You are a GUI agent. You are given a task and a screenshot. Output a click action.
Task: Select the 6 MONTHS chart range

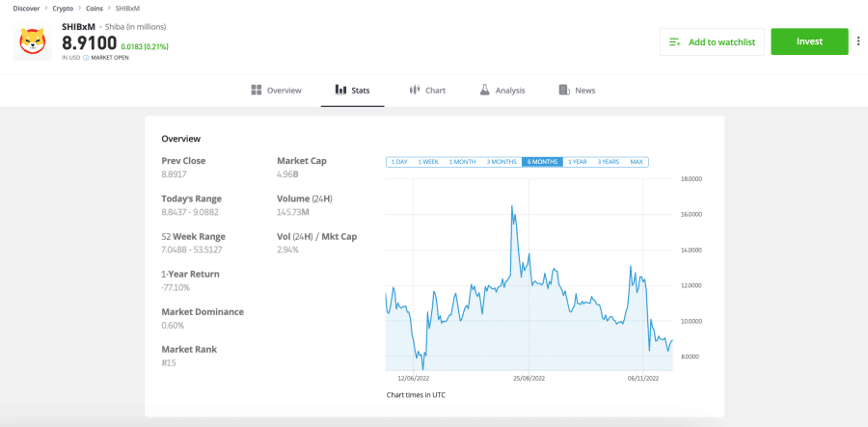pos(542,162)
